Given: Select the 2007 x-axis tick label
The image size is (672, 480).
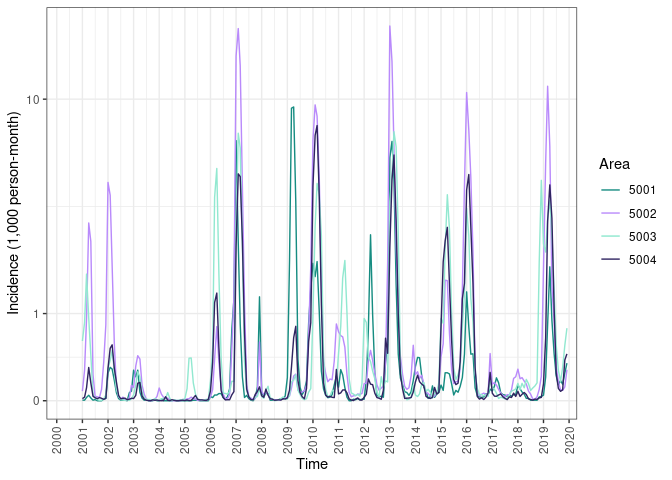Looking at the screenshot, I should pos(237,438).
